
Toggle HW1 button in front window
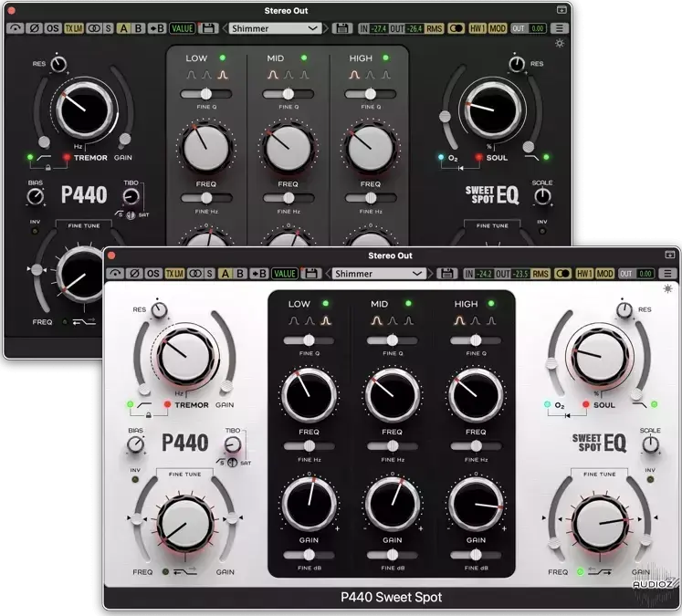click(583, 274)
